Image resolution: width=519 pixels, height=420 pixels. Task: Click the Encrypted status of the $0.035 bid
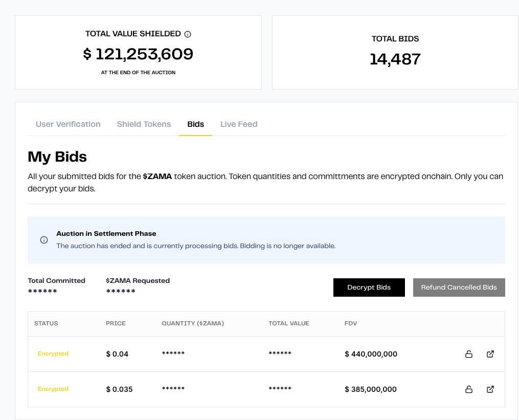point(53,389)
